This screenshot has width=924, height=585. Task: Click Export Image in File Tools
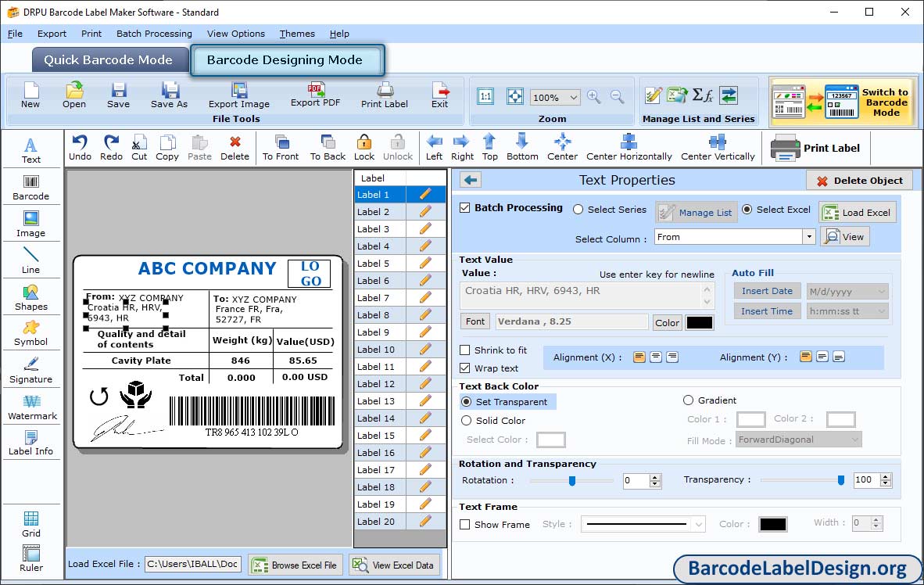(x=238, y=95)
